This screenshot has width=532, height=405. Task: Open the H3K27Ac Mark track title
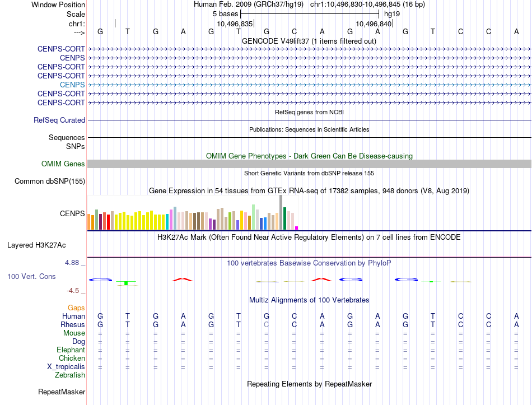pos(309,237)
